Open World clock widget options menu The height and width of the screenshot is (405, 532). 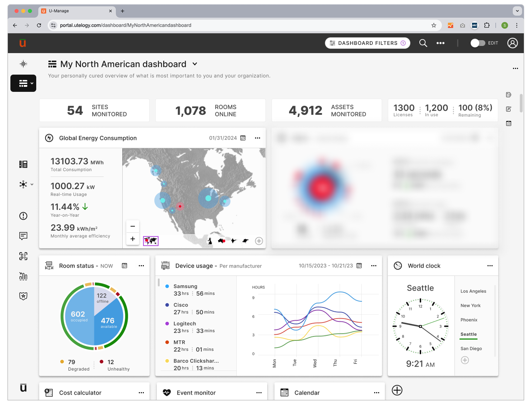(x=490, y=266)
